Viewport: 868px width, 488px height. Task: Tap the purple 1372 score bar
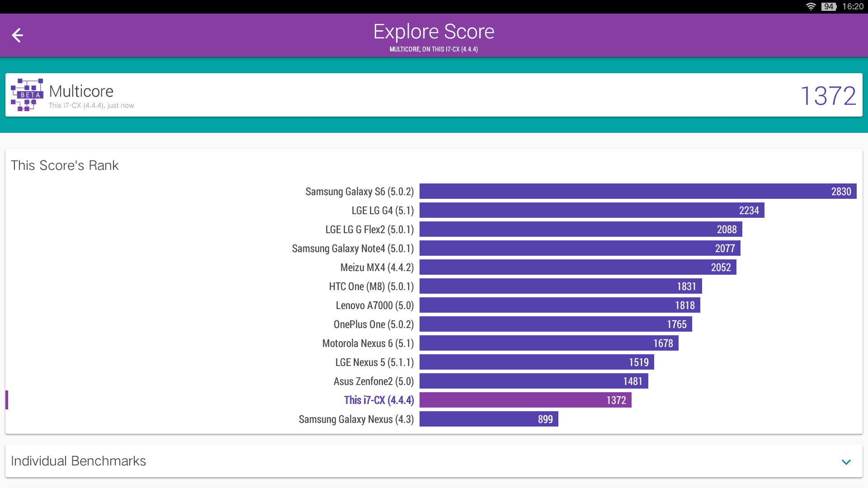click(x=525, y=400)
